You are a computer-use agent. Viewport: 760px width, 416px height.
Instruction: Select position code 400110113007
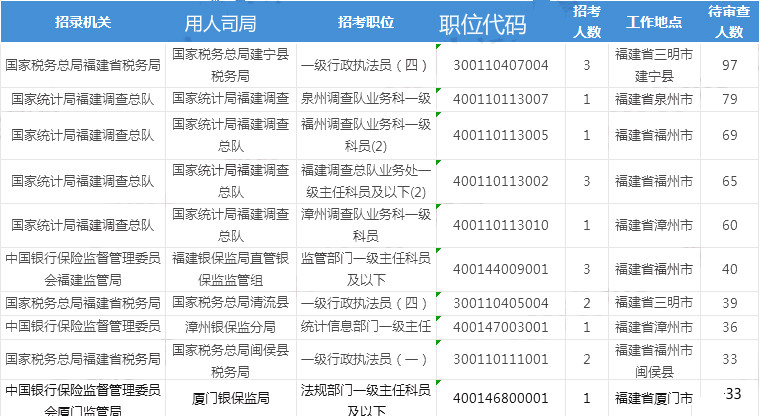tap(501, 99)
